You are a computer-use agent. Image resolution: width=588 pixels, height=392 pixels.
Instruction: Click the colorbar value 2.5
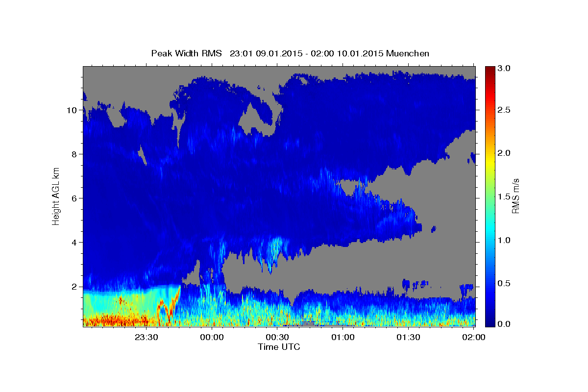tap(504, 110)
